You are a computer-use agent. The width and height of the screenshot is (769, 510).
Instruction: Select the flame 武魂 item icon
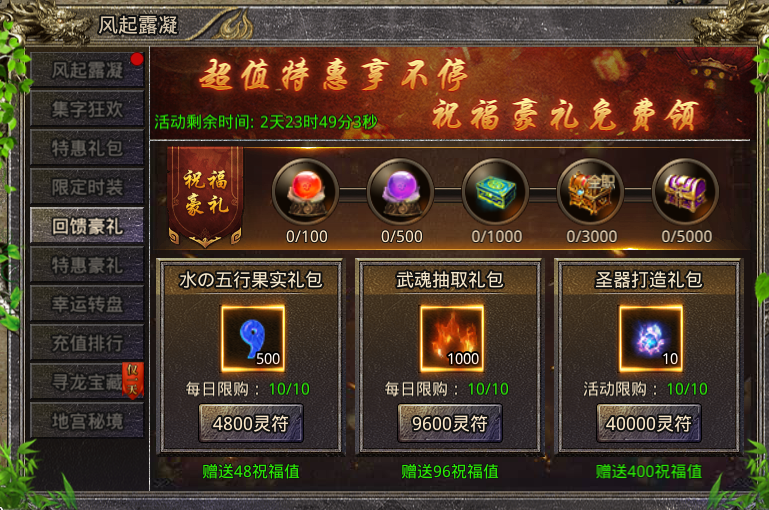(x=452, y=338)
